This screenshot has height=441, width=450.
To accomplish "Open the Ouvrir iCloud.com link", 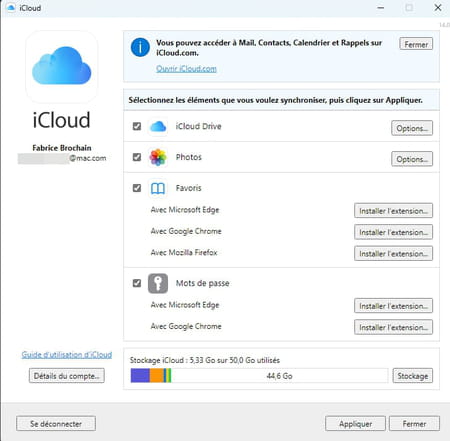I will [x=186, y=69].
